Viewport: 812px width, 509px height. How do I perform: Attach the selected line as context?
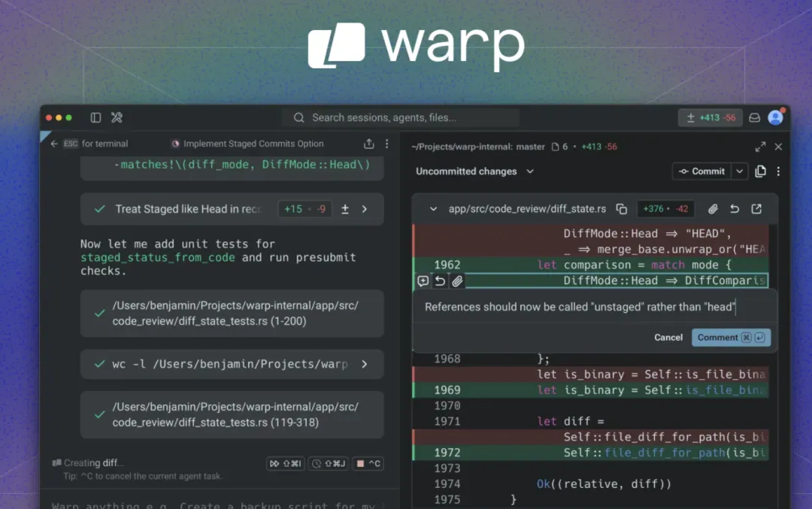457,281
